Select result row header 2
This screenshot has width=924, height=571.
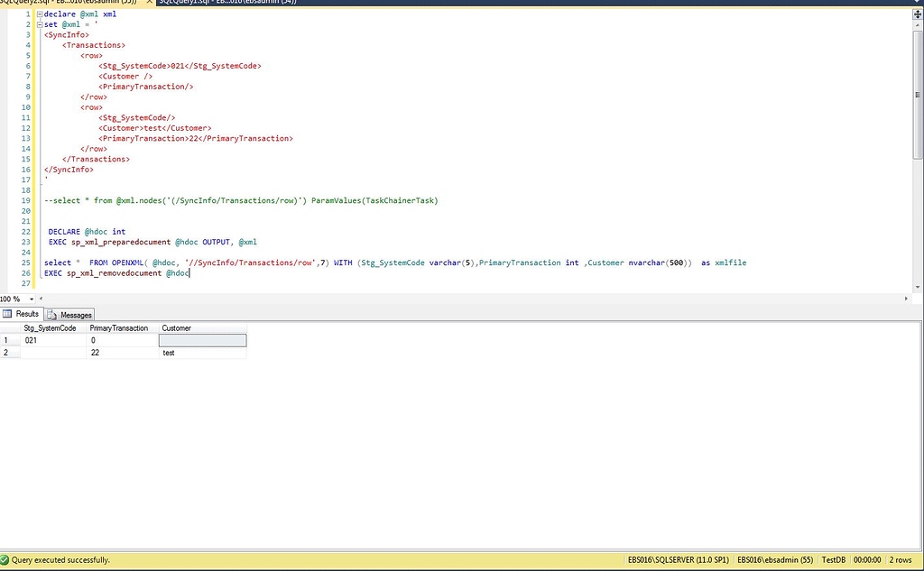[x=10, y=353]
